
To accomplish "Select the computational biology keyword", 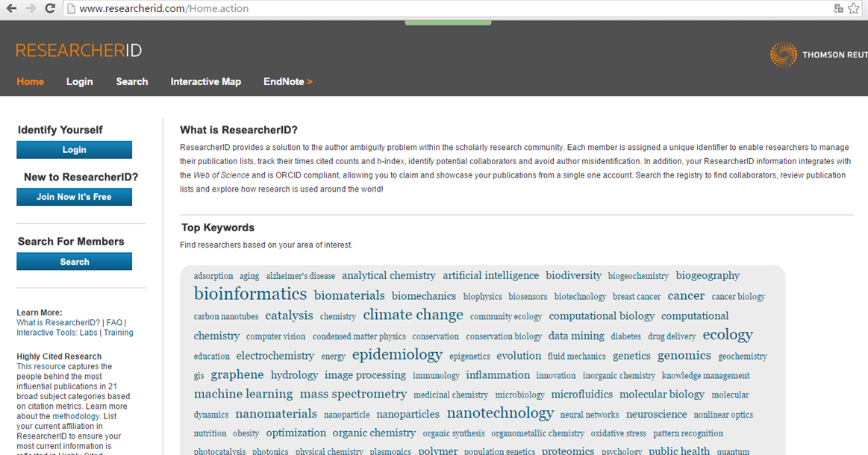I will (602, 316).
